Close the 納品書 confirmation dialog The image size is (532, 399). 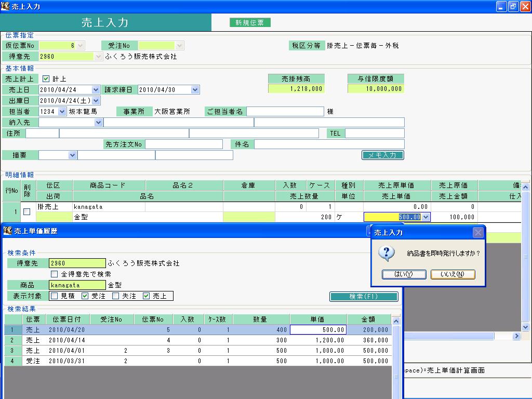tap(478, 232)
